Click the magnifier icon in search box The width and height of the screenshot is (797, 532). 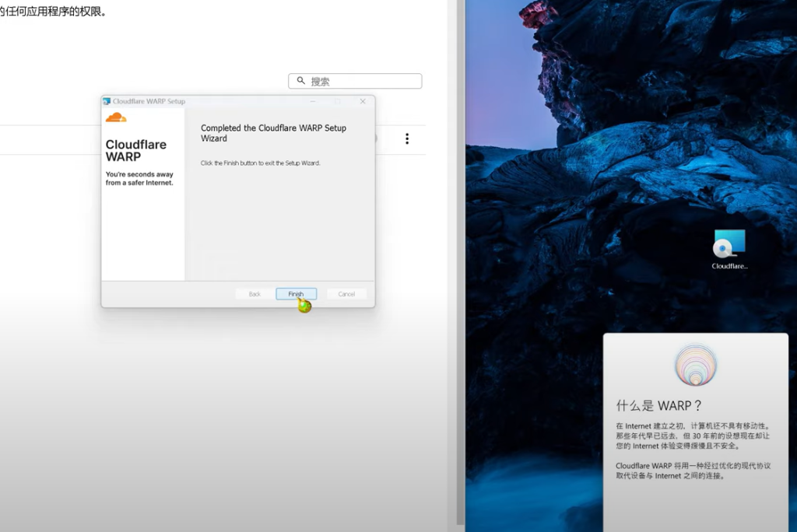(x=301, y=81)
